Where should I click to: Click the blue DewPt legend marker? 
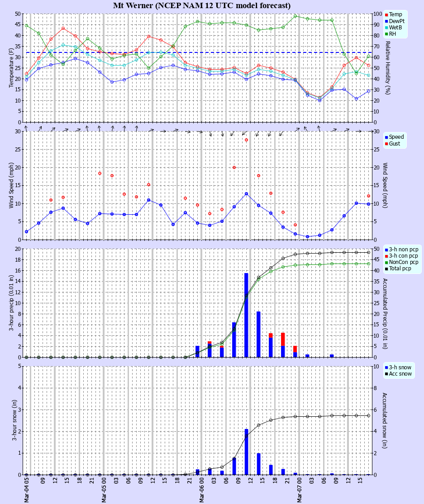click(x=386, y=20)
